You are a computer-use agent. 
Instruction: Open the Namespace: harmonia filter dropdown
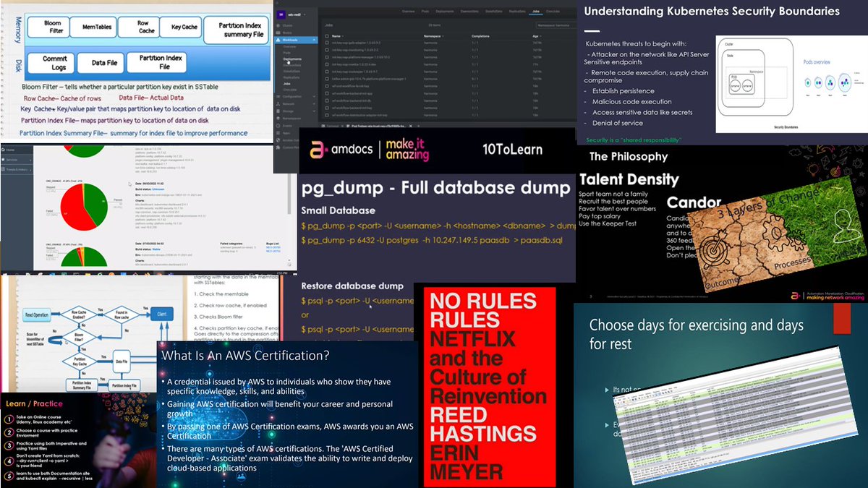[x=556, y=25]
